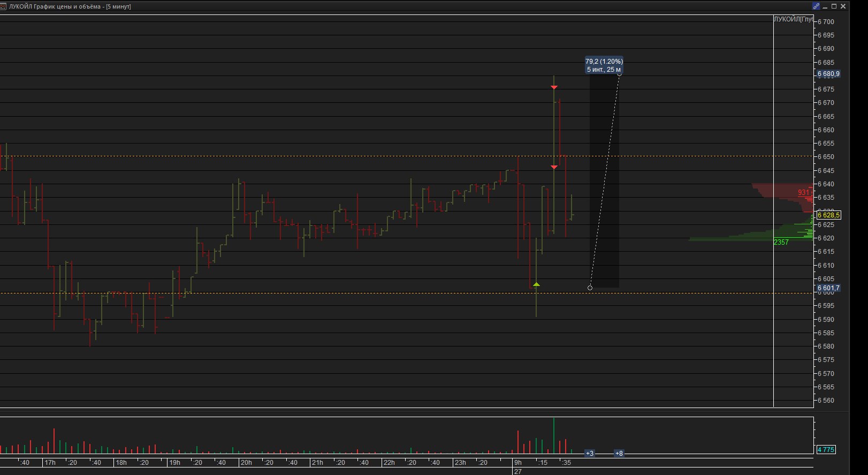Viewport: 868px width, 475px height.
Task: Click the +3 interval label on time axis
Action: tap(590, 454)
